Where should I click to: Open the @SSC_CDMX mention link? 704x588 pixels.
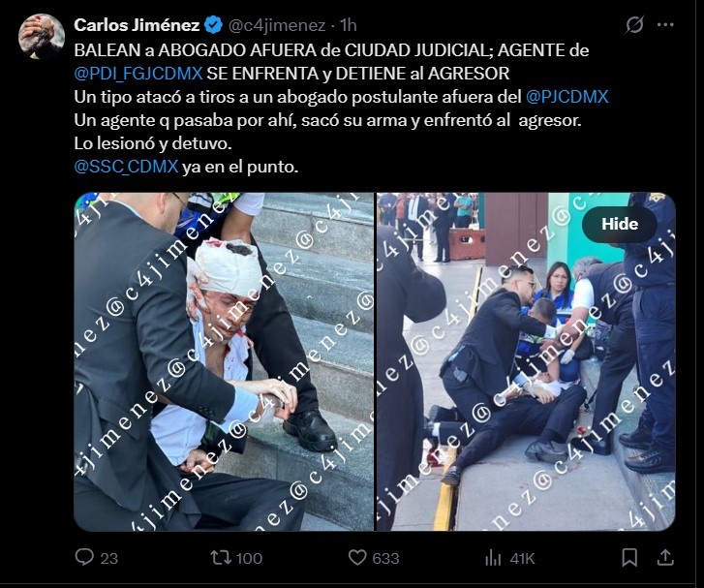[126, 167]
